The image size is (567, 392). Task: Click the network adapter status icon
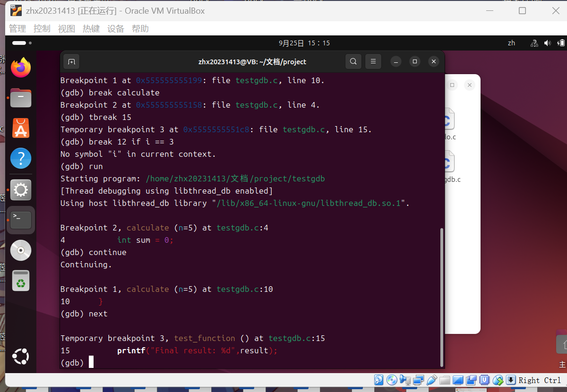point(418,380)
